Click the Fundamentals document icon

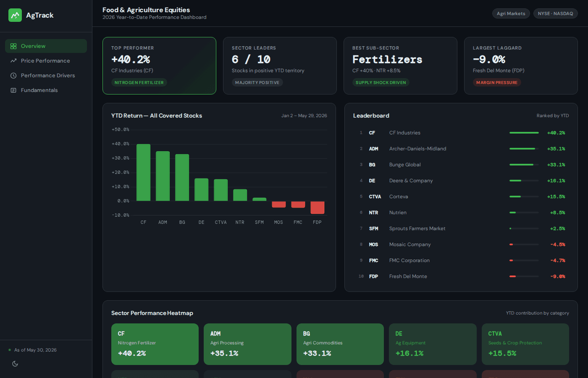pos(13,90)
